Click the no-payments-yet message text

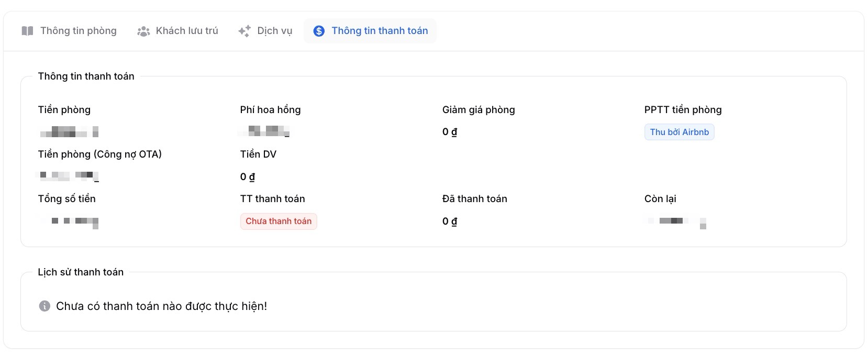(x=161, y=306)
